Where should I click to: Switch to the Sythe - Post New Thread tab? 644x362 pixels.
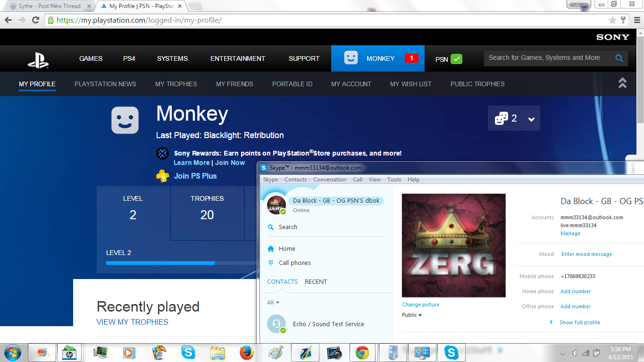click(x=49, y=6)
